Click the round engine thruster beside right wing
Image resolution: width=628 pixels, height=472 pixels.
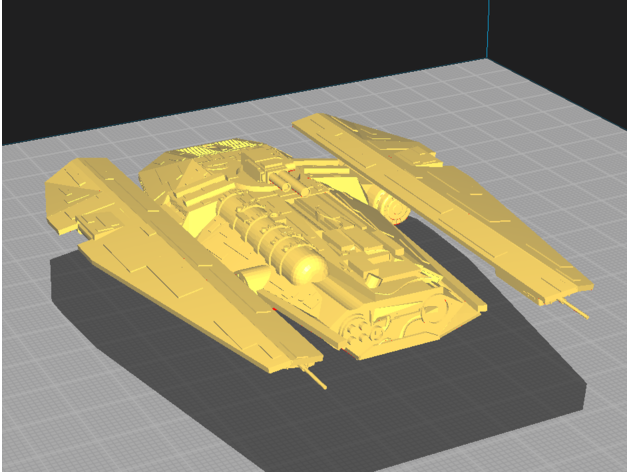tap(391, 208)
